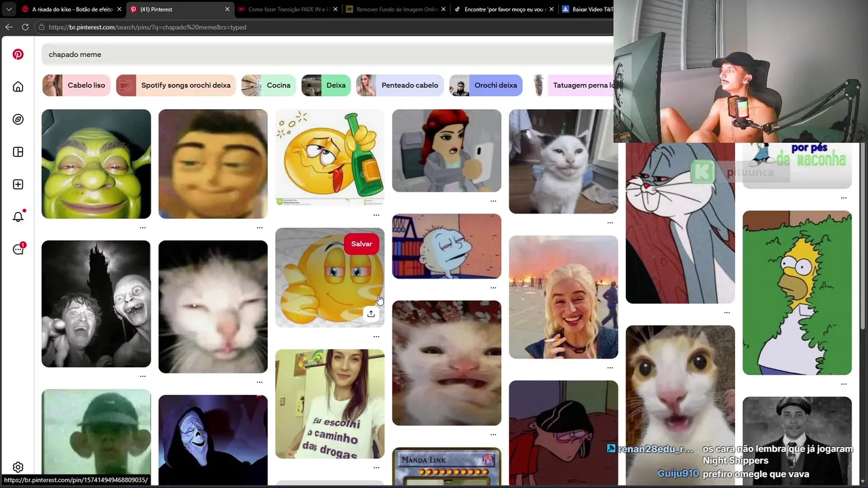Open the more options dots under the Rugrats cartoon pin
The width and height of the screenshot is (868, 488).
pos(493,288)
